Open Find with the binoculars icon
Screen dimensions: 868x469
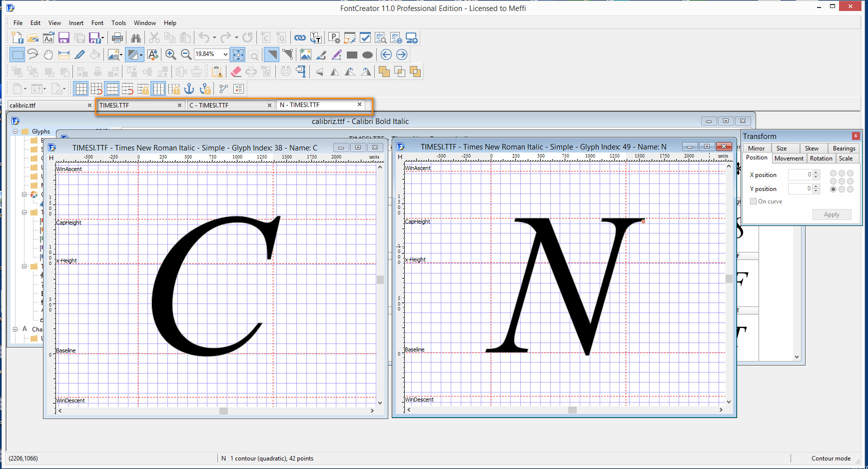coord(135,38)
